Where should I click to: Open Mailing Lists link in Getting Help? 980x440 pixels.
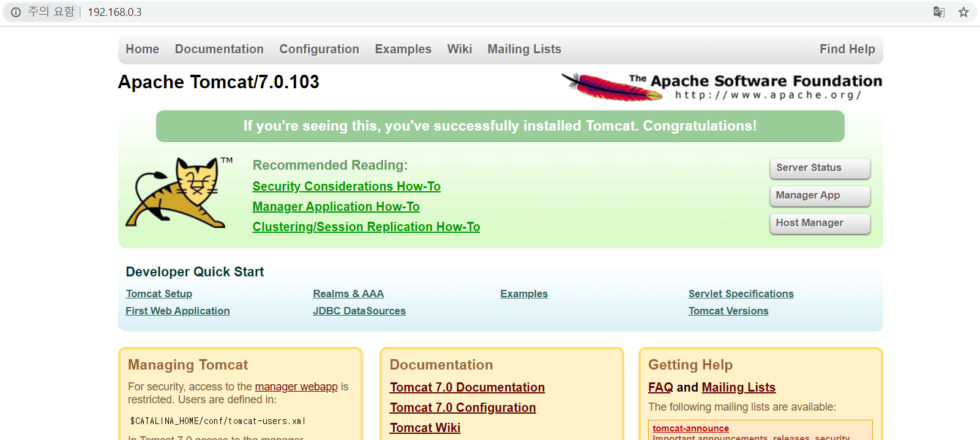(x=738, y=387)
